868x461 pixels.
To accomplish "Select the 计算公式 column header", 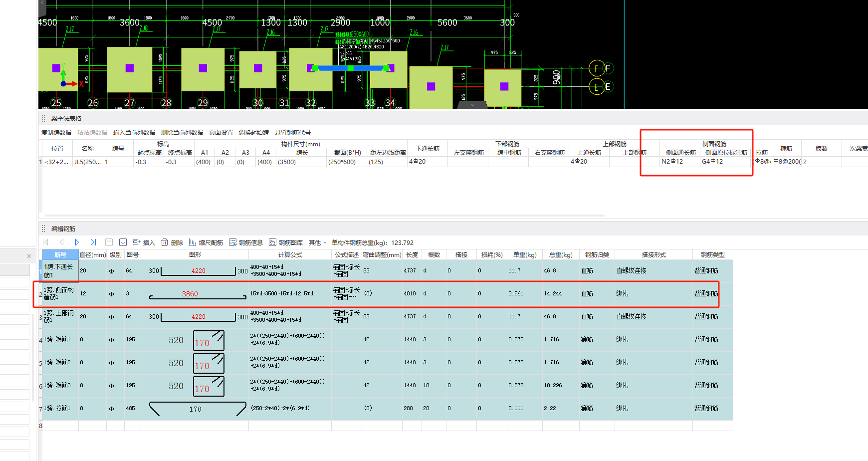I will pyautogui.click(x=290, y=254).
